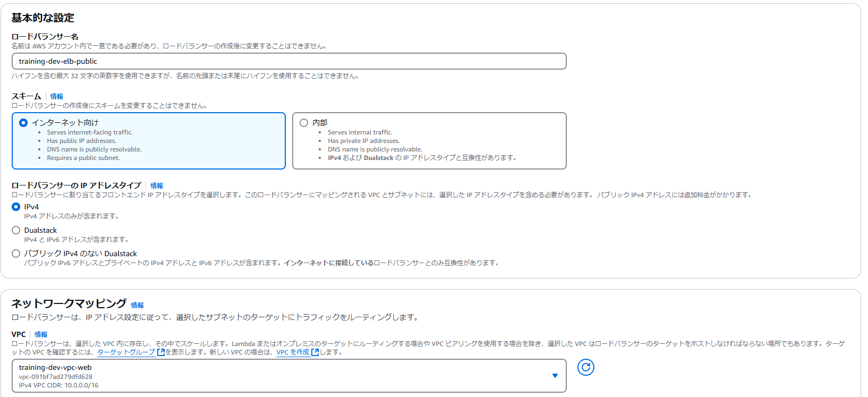Open the VPC dropdown arrow

[x=555, y=376]
